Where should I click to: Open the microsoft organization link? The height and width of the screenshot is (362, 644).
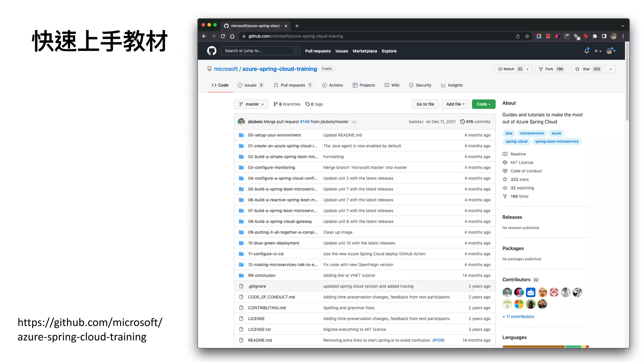(x=226, y=69)
